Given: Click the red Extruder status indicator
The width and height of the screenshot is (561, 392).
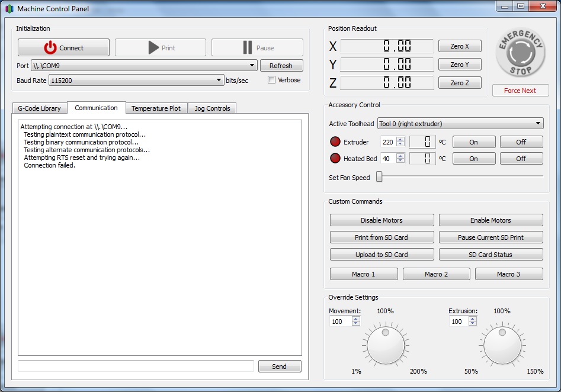Looking at the screenshot, I should (335, 142).
